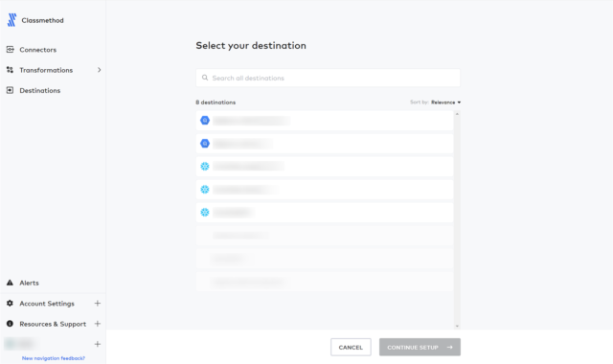Click the Alerts warning triangle icon
This screenshot has width=613, height=364.
tap(11, 283)
